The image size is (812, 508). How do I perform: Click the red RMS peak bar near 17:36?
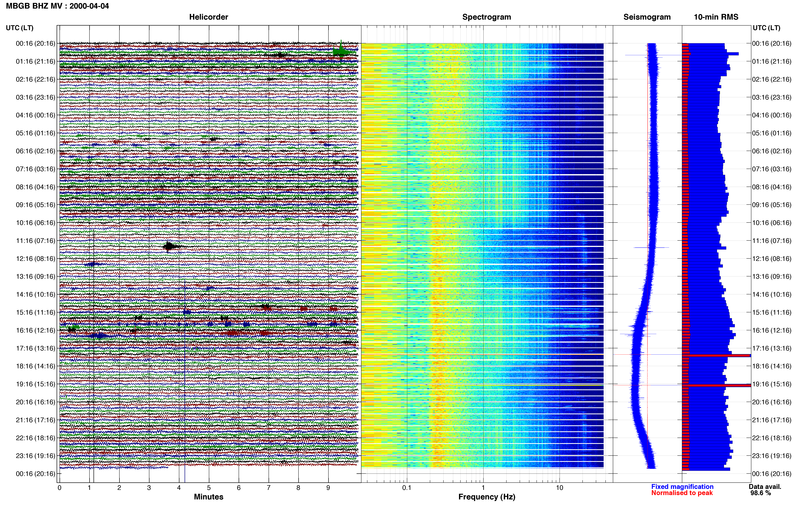pyautogui.click(x=716, y=355)
